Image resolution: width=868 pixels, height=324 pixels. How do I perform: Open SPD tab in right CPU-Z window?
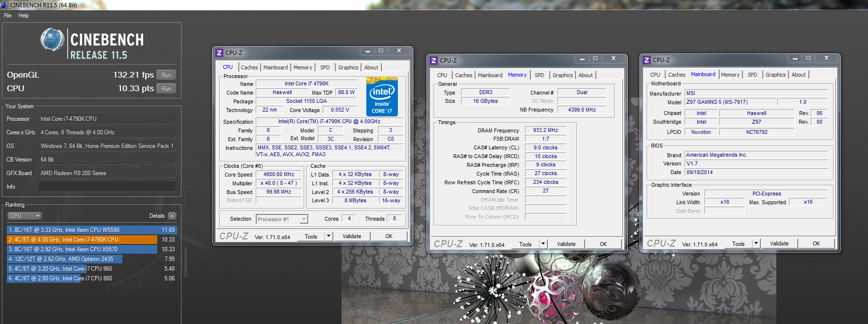pos(753,75)
